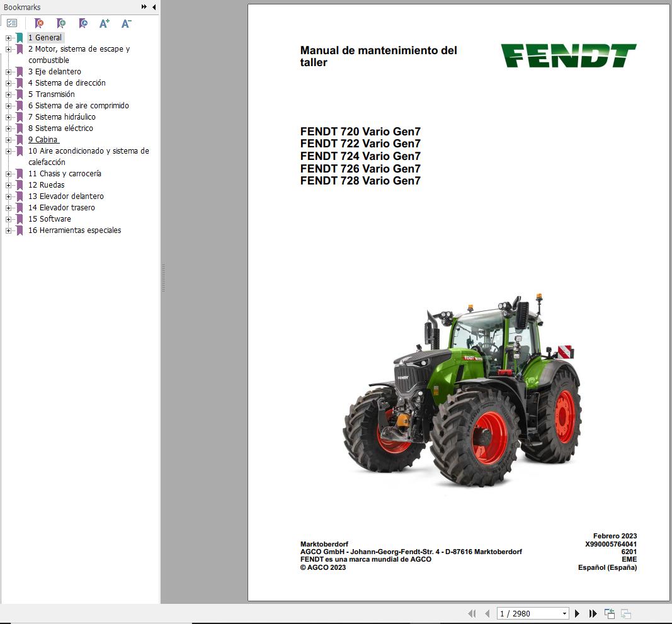Click the add new bookmark icon

click(x=61, y=23)
